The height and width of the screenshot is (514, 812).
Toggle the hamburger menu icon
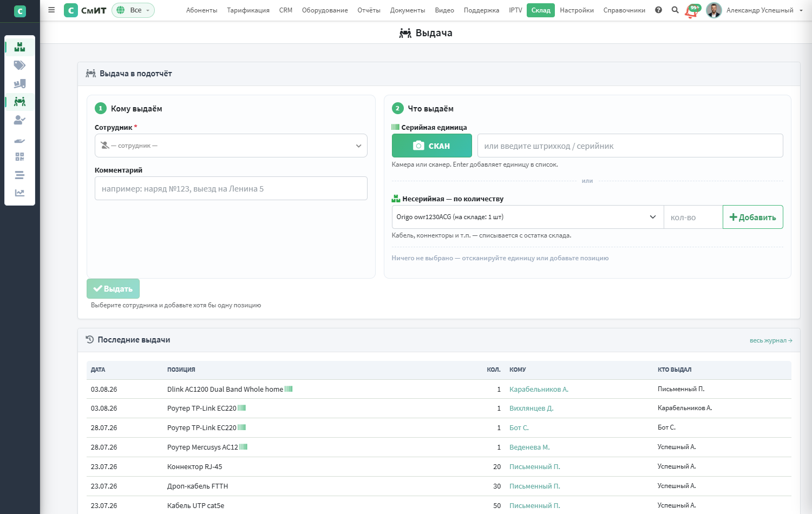51,10
